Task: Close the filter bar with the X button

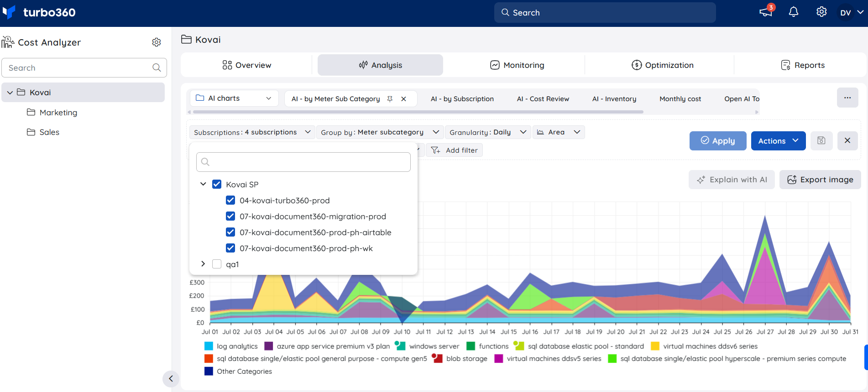Action: pos(847,141)
